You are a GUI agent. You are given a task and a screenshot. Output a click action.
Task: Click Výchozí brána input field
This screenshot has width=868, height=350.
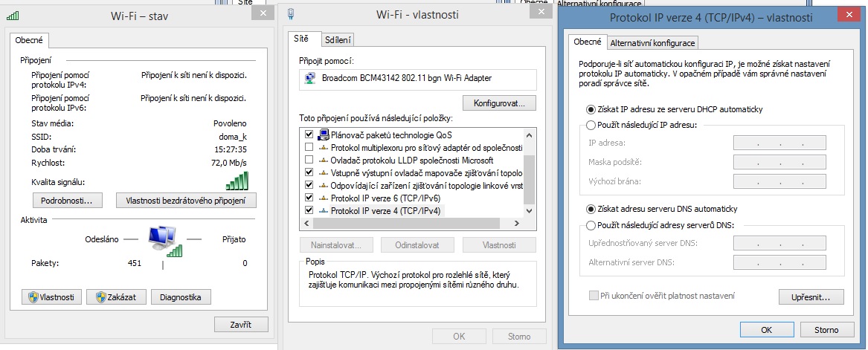[779, 181]
